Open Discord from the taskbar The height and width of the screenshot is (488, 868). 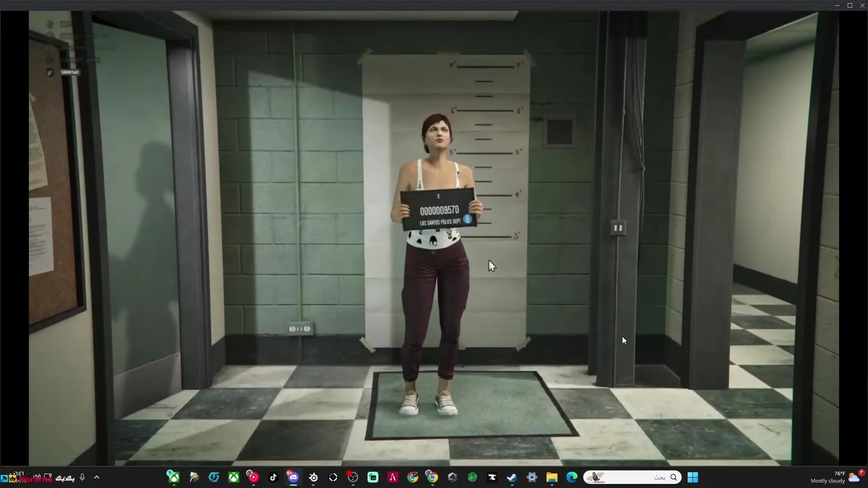point(293,477)
